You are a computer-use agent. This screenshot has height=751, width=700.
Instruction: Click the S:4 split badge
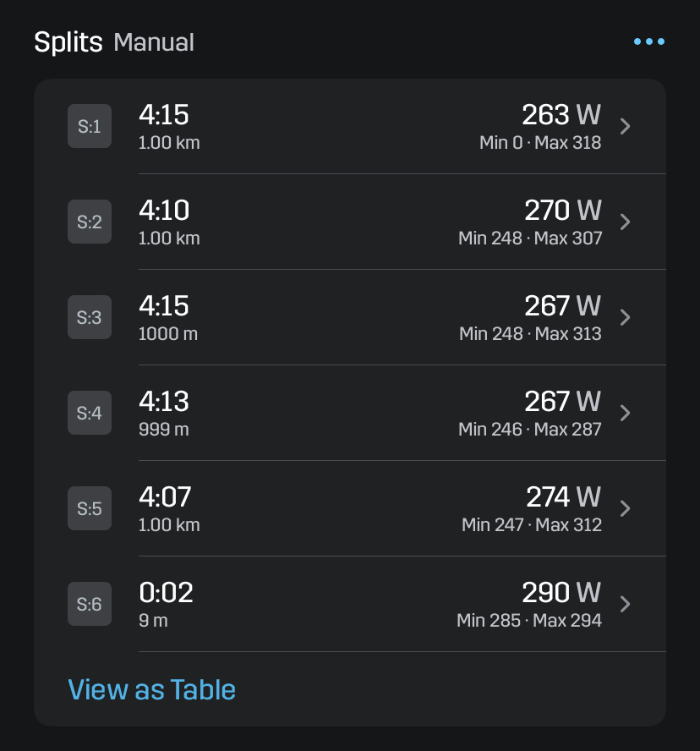click(x=90, y=413)
